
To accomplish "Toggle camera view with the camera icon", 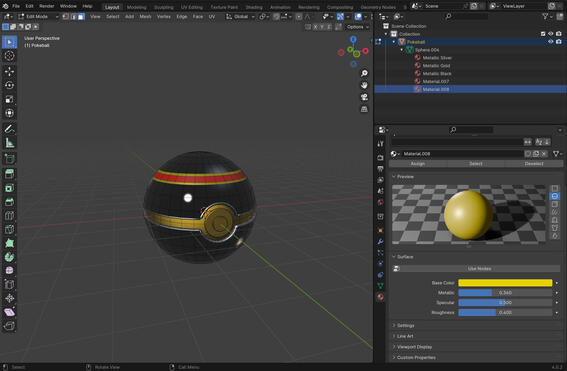I will [364, 97].
